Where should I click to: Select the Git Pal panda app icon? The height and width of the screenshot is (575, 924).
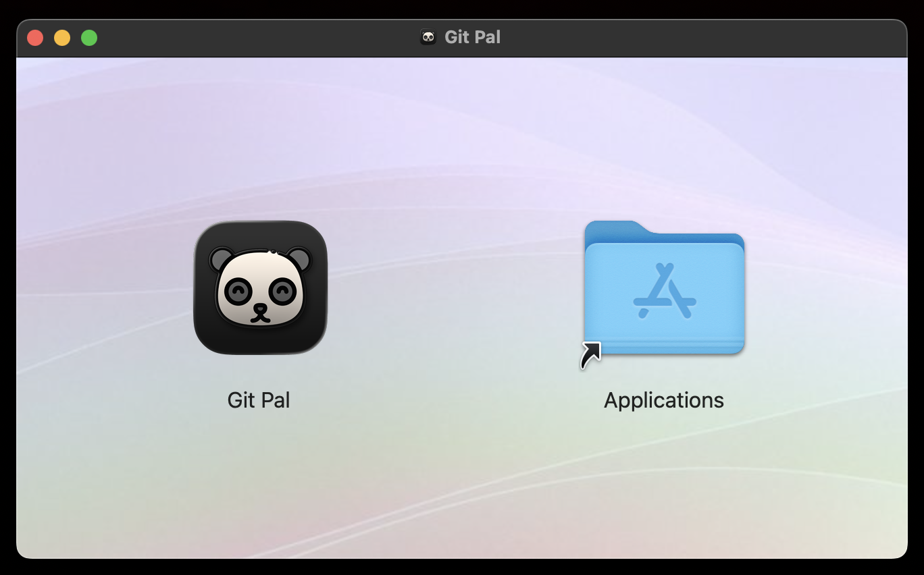260,288
